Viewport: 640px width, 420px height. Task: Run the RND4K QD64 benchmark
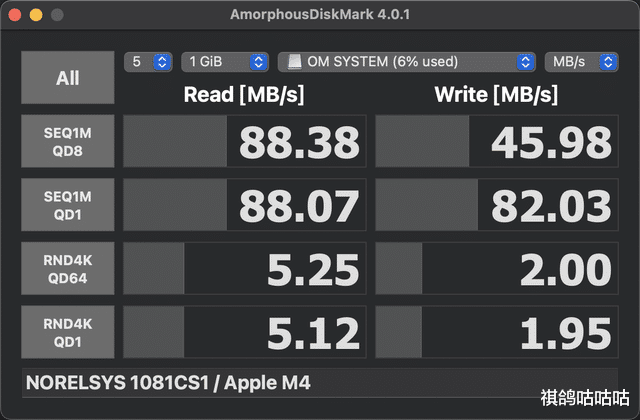click(68, 269)
